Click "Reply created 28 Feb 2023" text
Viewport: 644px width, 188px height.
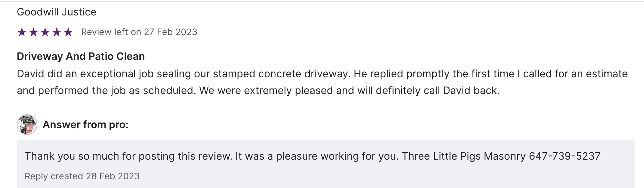pyautogui.click(x=82, y=176)
